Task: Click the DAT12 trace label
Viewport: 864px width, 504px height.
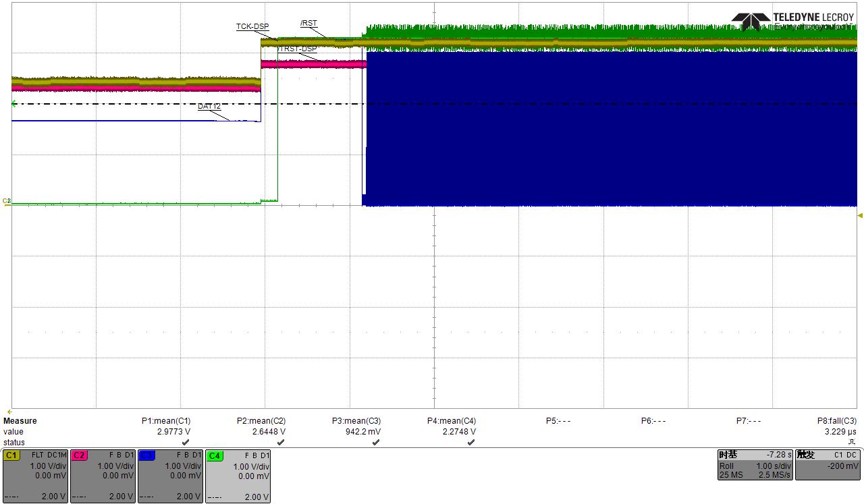Action: tap(209, 107)
